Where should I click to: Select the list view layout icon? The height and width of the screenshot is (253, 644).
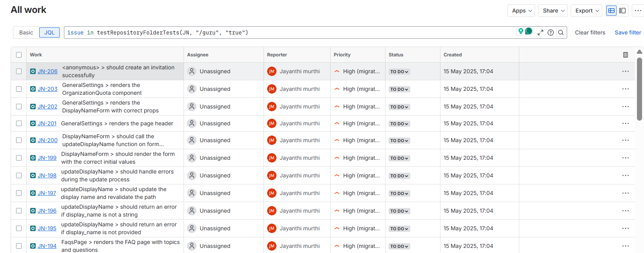(611, 11)
